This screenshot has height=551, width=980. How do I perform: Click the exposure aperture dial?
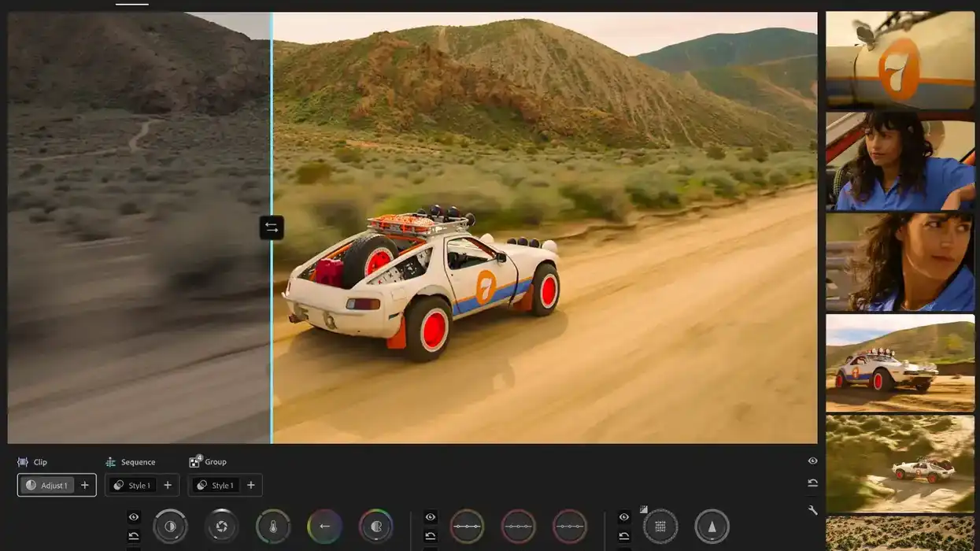pyautogui.click(x=222, y=527)
